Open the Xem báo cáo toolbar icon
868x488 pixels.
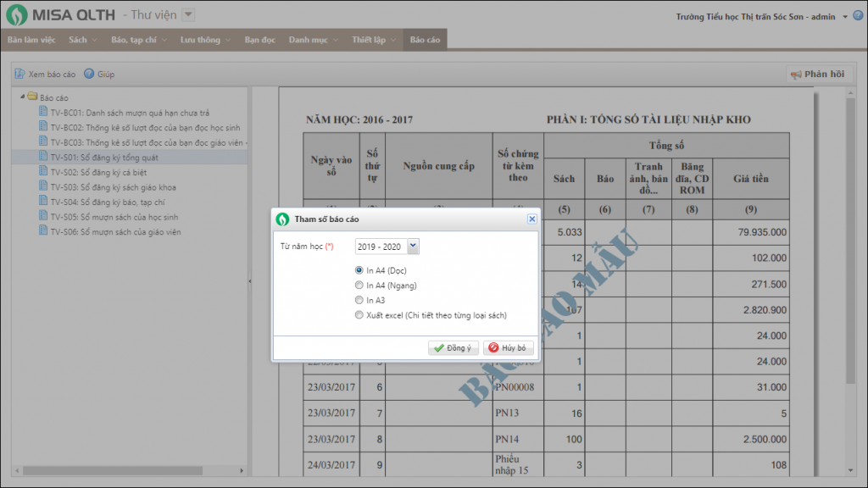pos(19,74)
